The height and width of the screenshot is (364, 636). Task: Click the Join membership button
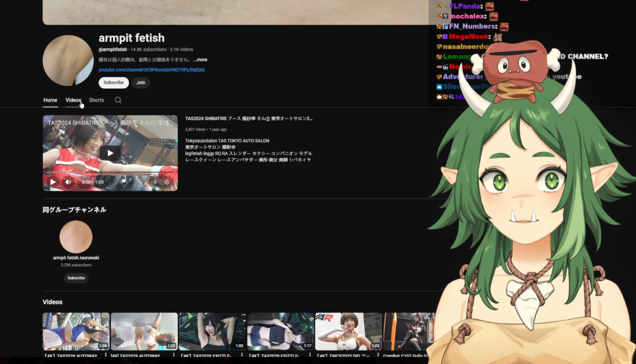pos(141,83)
